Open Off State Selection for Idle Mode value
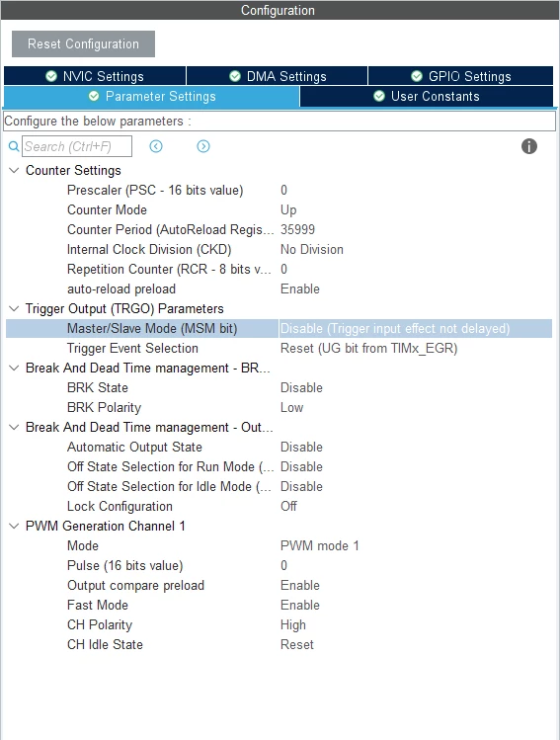560x740 pixels. 301,486
